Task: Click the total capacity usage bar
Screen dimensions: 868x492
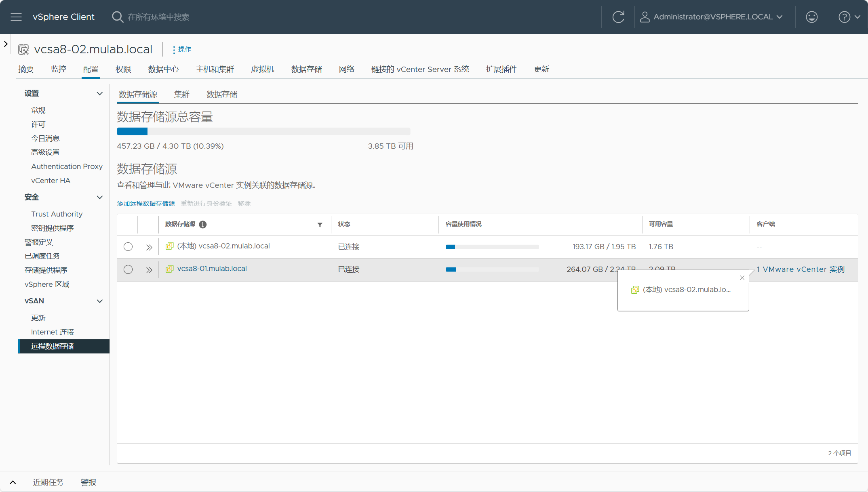Action: (x=263, y=131)
